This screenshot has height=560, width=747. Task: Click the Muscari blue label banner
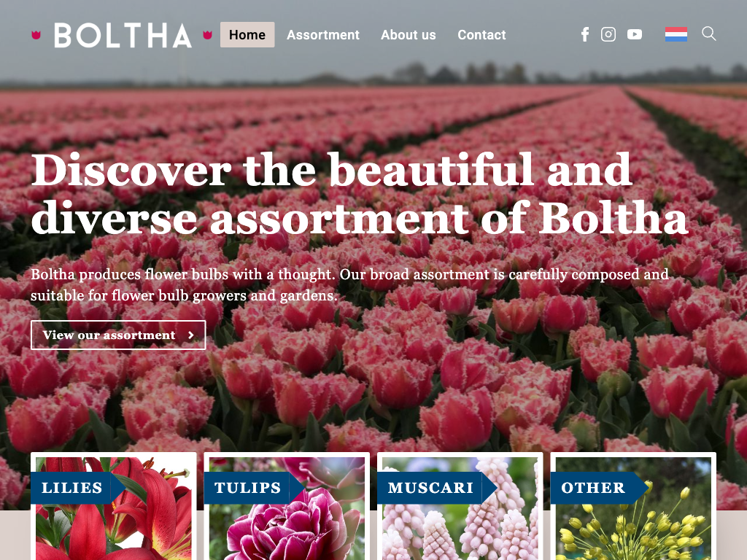coord(437,488)
